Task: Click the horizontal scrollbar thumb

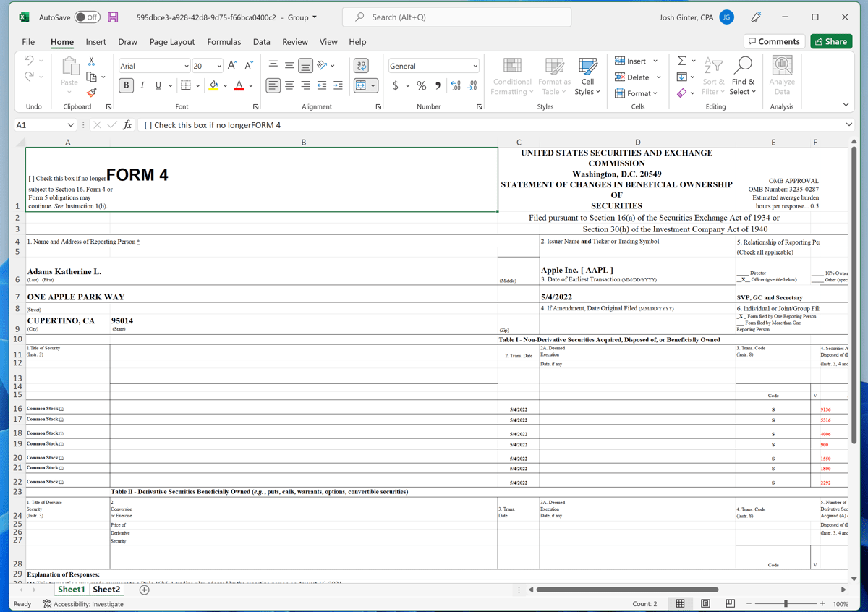Action: coord(627,590)
